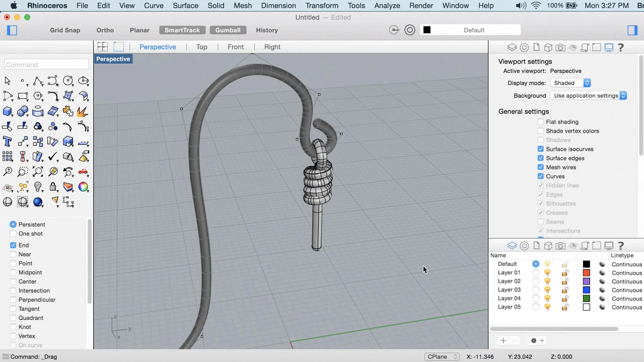Uncheck Surface isocurves option
This screenshot has height=362, width=644.
pyautogui.click(x=541, y=149)
